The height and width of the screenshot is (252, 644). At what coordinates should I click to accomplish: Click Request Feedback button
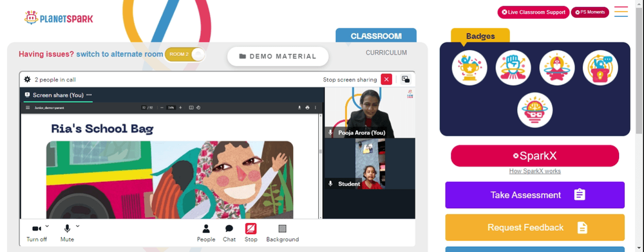535,228
